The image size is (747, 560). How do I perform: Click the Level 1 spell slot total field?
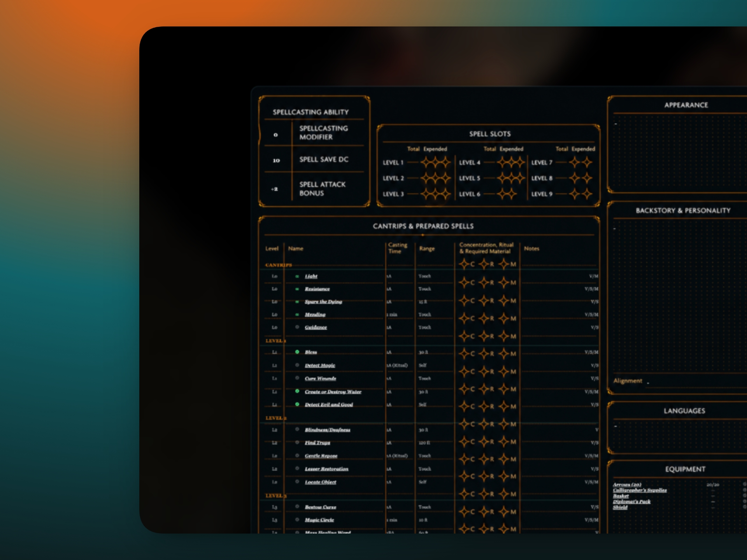[x=413, y=163]
